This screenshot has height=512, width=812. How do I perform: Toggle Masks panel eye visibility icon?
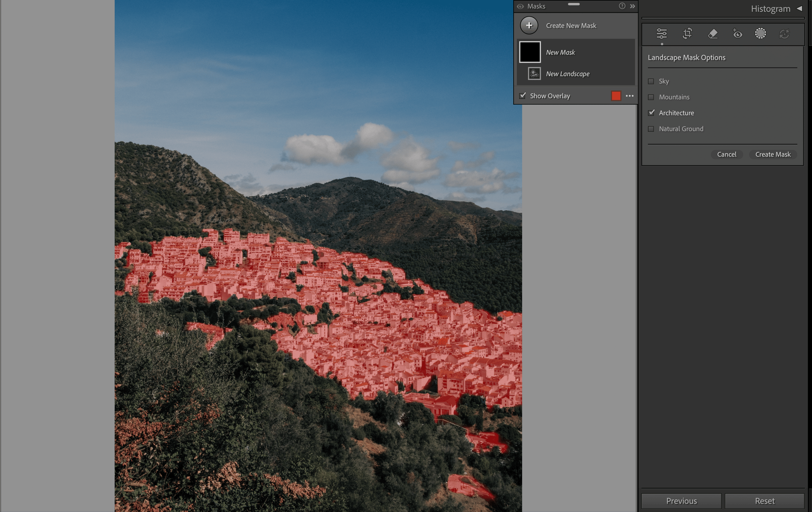[520, 6]
